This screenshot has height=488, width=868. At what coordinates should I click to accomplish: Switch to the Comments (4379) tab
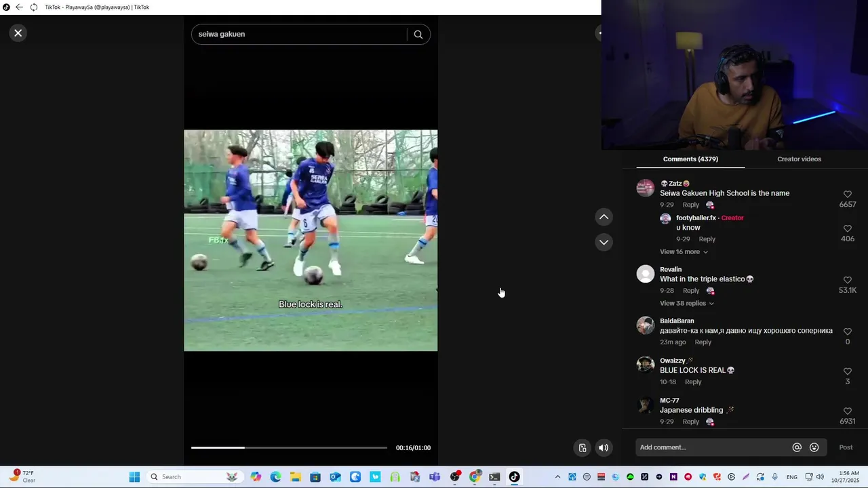pos(690,159)
